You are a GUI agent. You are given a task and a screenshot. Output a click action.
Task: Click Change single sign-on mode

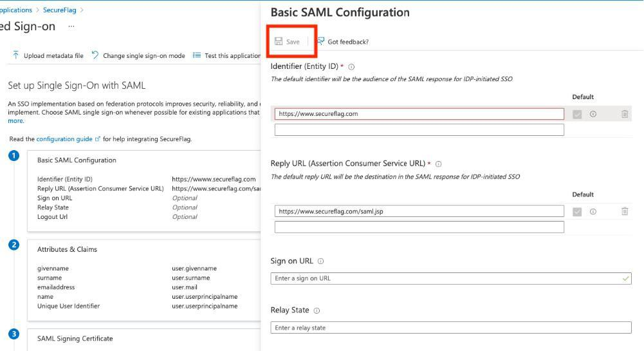(138, 55)
